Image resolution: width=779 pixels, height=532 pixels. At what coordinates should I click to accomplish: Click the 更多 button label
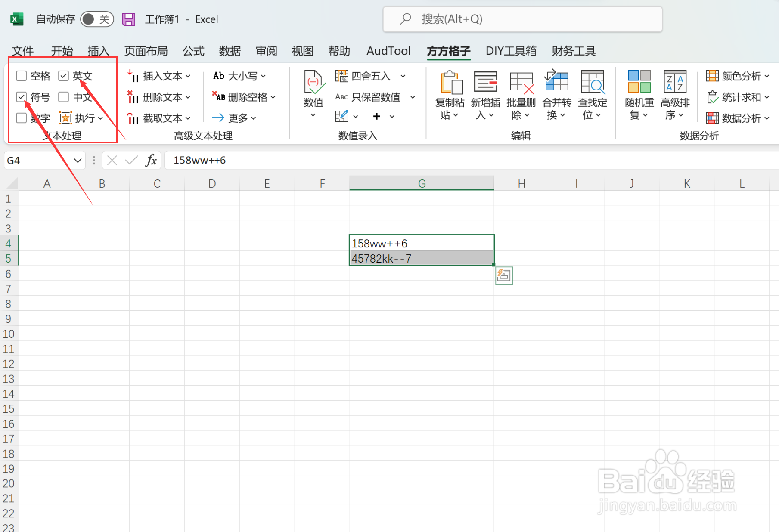[x=238, y=118]
